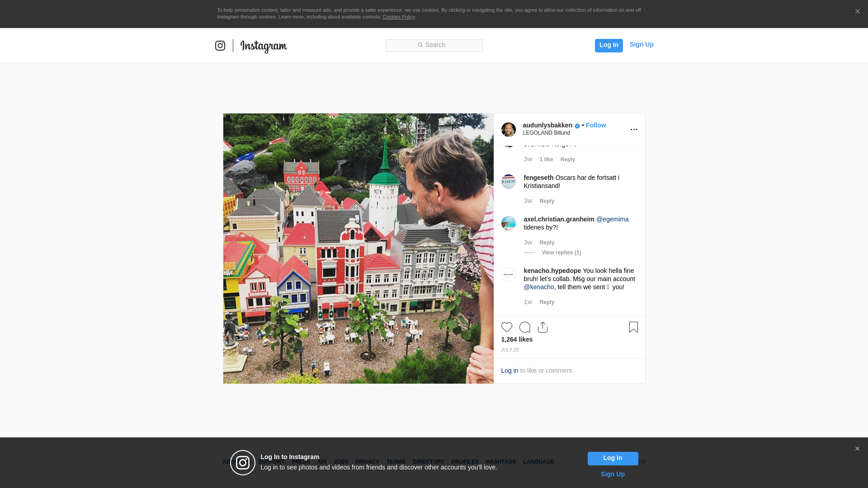Click the 1w timestamp on kenacho.hypedope's comment
The image size is (868, 488).
[x=528, y=302]
